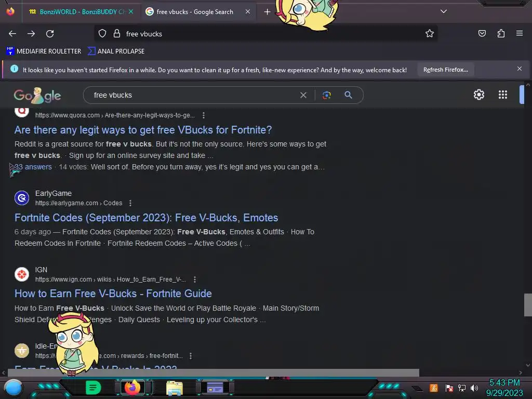Image resolution: width=532 pixels, height=399 pixels.
Task: Open the ANAL PROLAPSE bookmark
Action: tap(116, 51)
